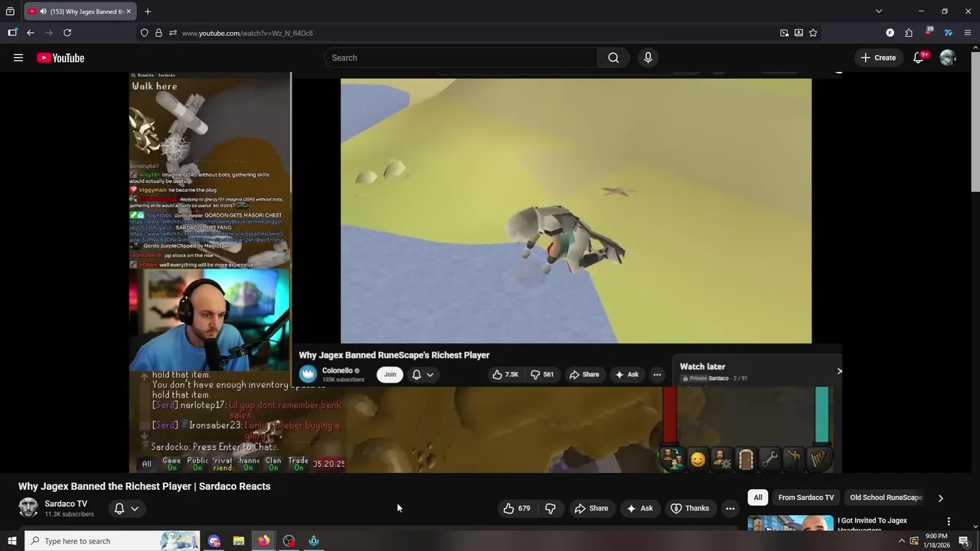
Task: Open the YouTube guide hamburger menu
Action: click(18, 57)
